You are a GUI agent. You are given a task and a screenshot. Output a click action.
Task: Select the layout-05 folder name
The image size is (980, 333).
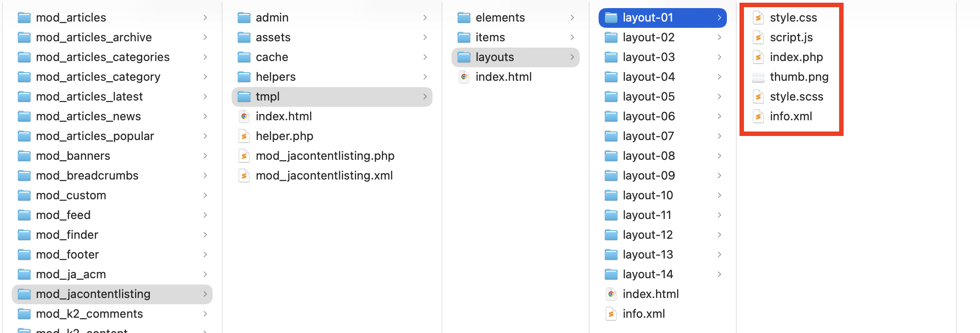pyautogui.click(x=649, y=96)
